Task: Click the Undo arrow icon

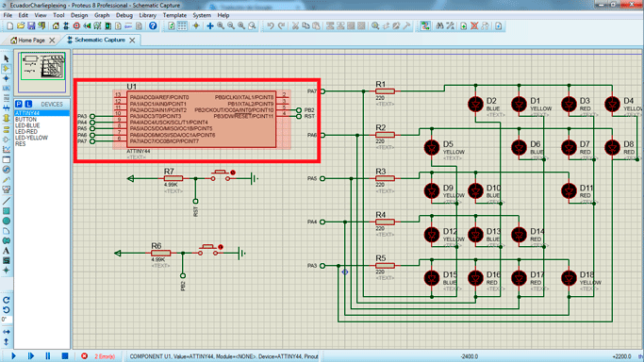Action: point(271,25)
